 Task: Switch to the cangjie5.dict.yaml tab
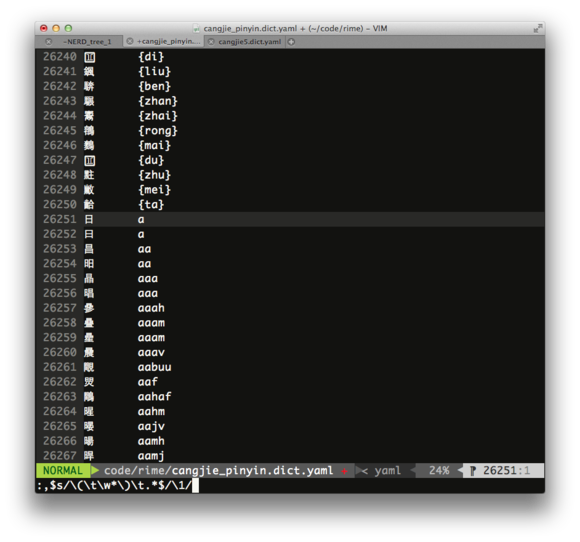250,42
